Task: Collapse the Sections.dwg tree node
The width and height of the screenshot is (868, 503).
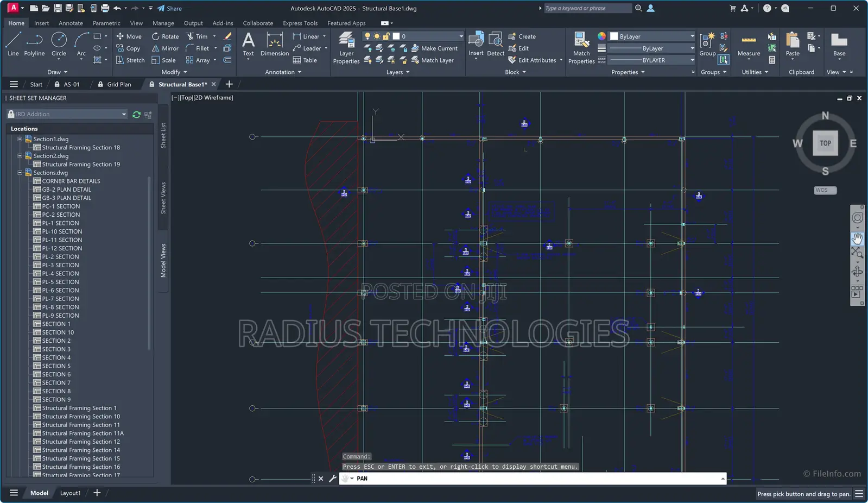Action: [x=20, y=173]
